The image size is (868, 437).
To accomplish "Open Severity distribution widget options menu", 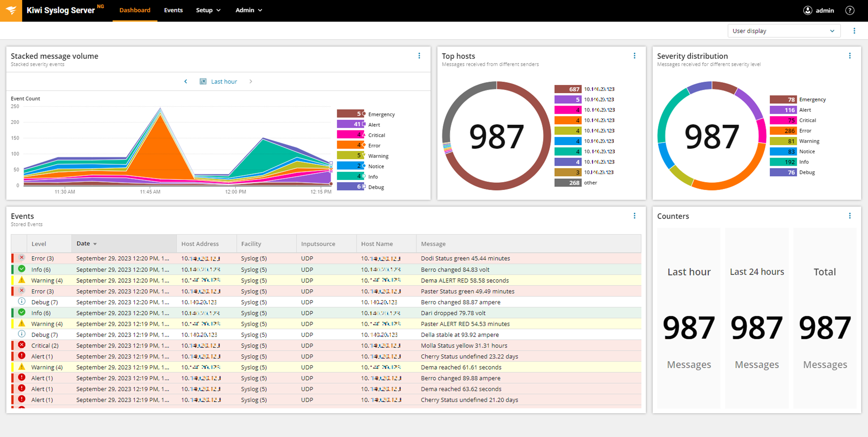I will tap(850, 56).
